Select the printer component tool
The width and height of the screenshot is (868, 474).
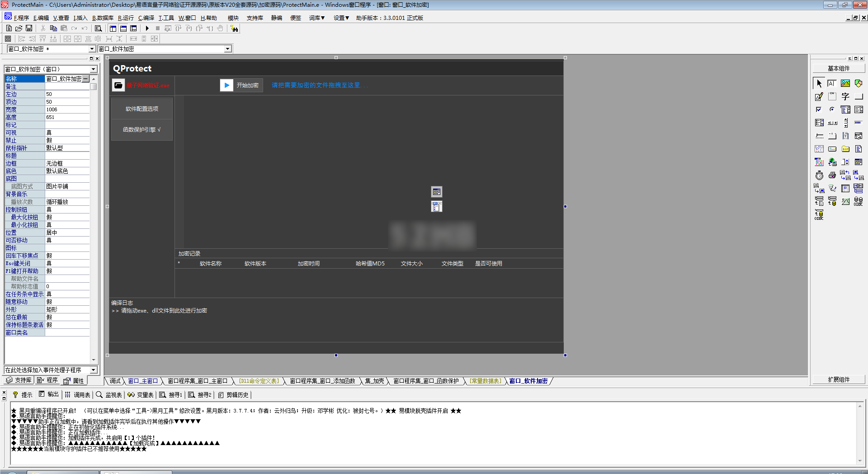832,175
